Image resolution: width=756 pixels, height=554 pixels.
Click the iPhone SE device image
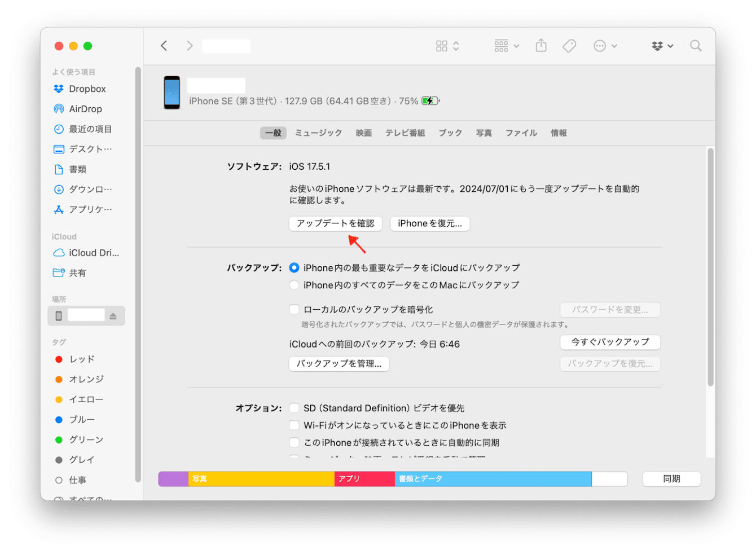pyautogui.click(x=172, y=93)
